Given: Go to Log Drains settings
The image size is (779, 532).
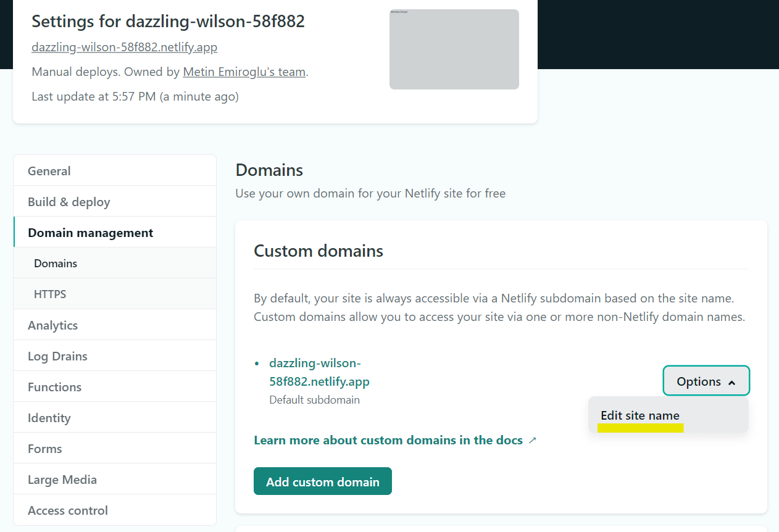Looking at the screenshot, I should point(115,355).
